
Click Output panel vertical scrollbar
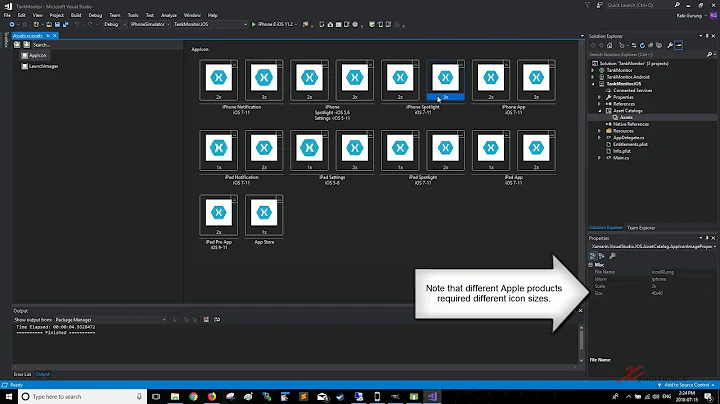coord(581,341)
